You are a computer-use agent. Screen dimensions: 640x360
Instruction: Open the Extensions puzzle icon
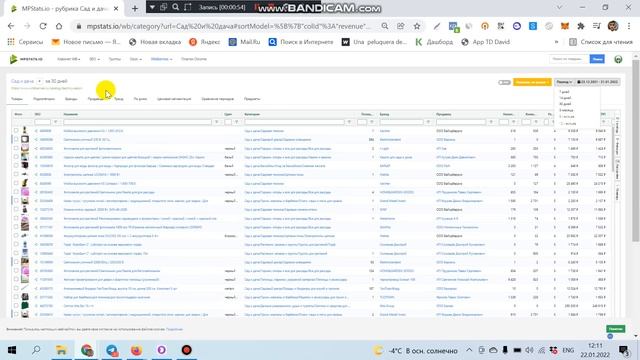tap(580, 26)
